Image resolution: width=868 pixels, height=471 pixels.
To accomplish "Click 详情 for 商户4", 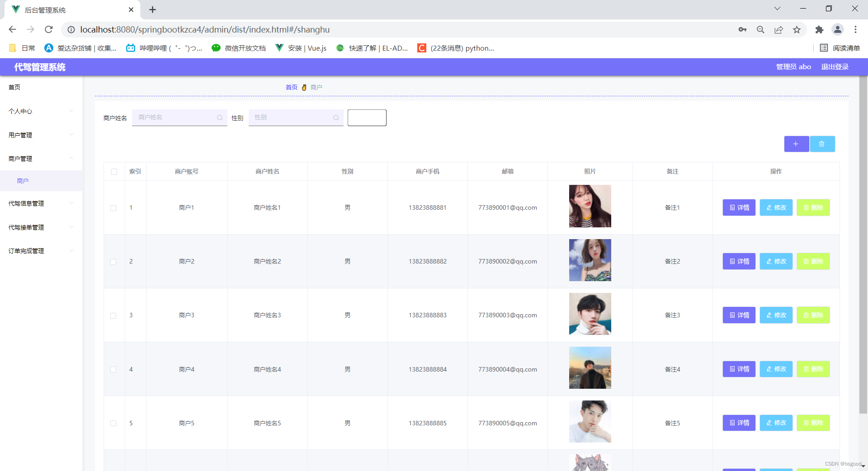I will click(739, 369).
